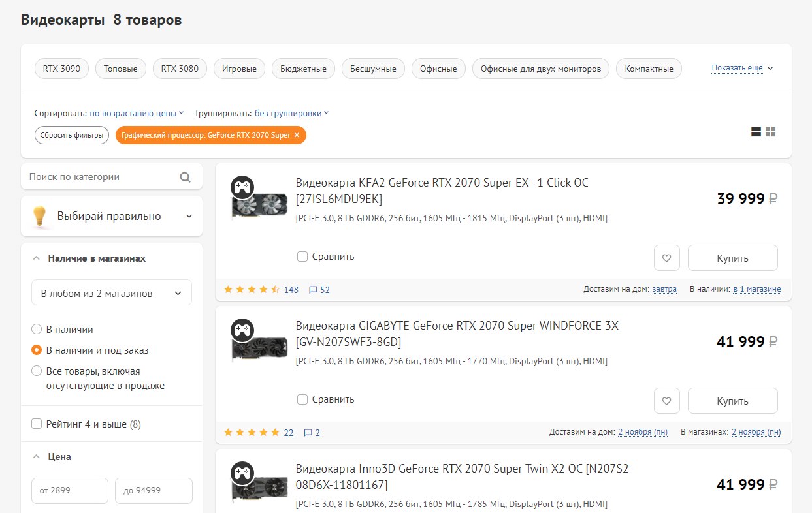The width and height of the screenshot is (812, 513).
Task: Select the Бюджетные category chip
Action: pyautogui.click(x=303, y=69)
